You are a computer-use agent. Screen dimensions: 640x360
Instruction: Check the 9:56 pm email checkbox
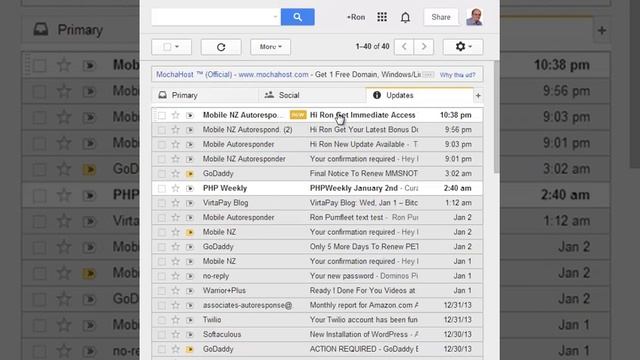(x=162, y=130)
